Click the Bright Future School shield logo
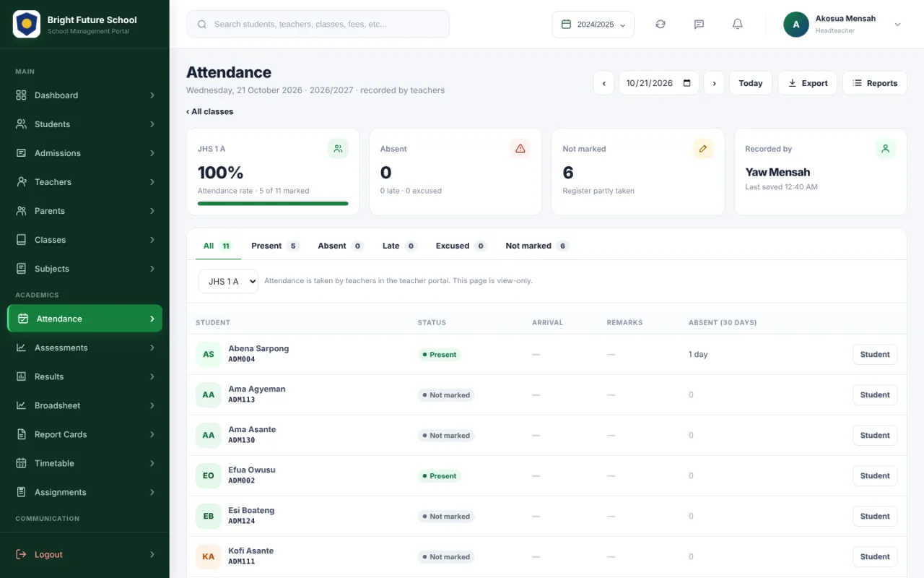Image resolution: width=924 pixels, height=578 pixels. pos(27,25)
